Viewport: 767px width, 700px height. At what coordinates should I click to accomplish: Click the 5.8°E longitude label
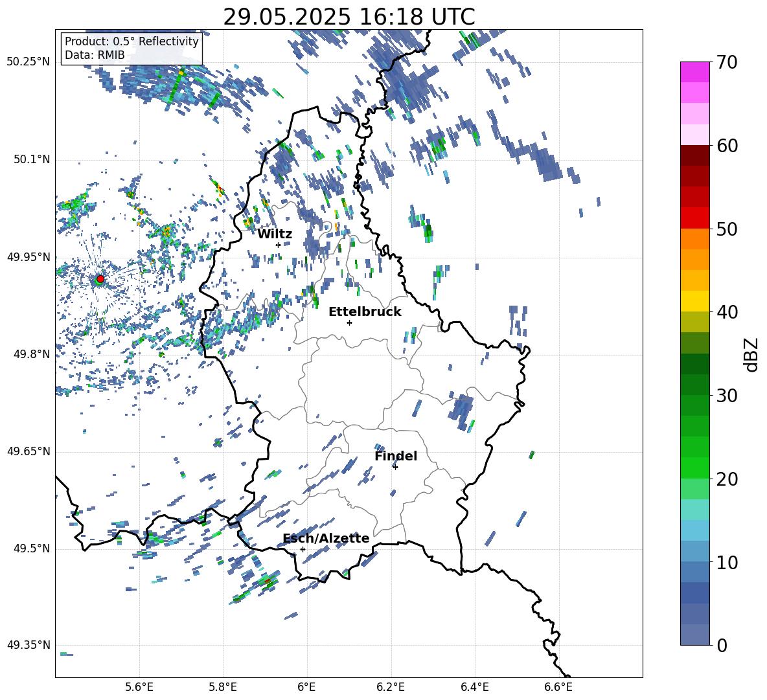click(x=223, y=687)
